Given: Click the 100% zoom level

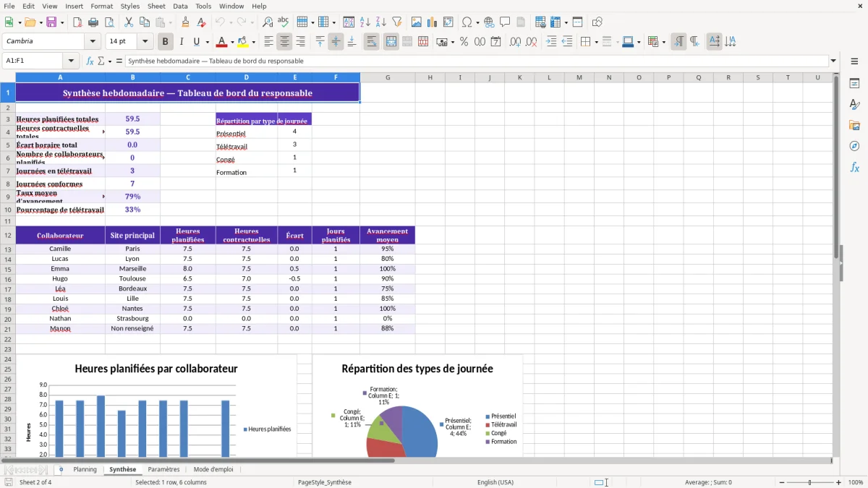Looking at the screenshot, I should pos(856,482).
